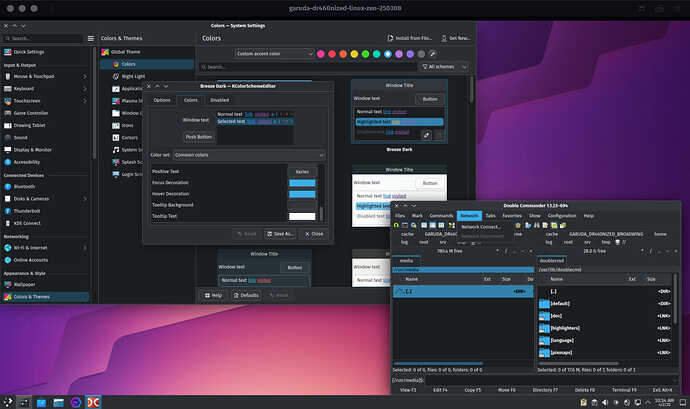Click the search icon in Double Commander toolbar
The width and height of the screenshot is (690, 409).
tap(414, 225)
